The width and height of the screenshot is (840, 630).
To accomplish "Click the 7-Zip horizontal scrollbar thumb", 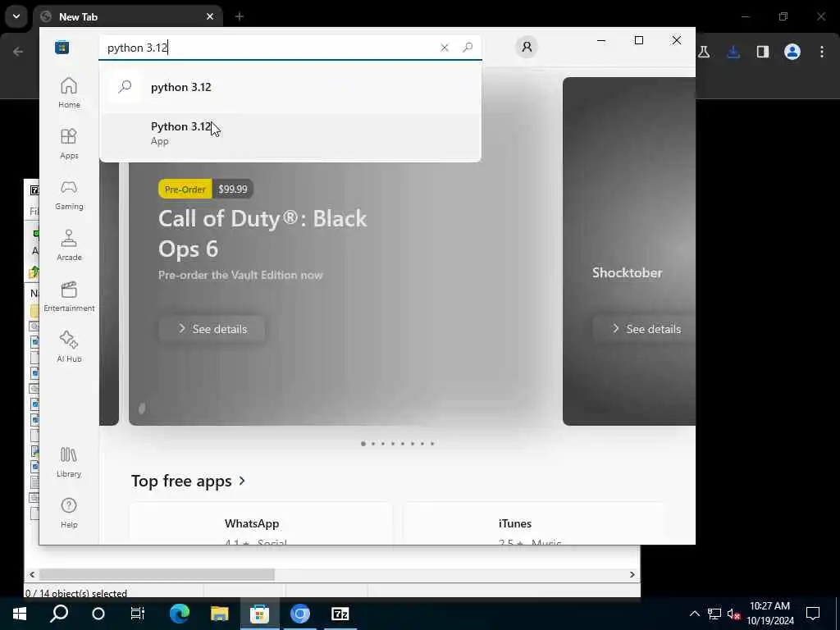I will 157,574.
